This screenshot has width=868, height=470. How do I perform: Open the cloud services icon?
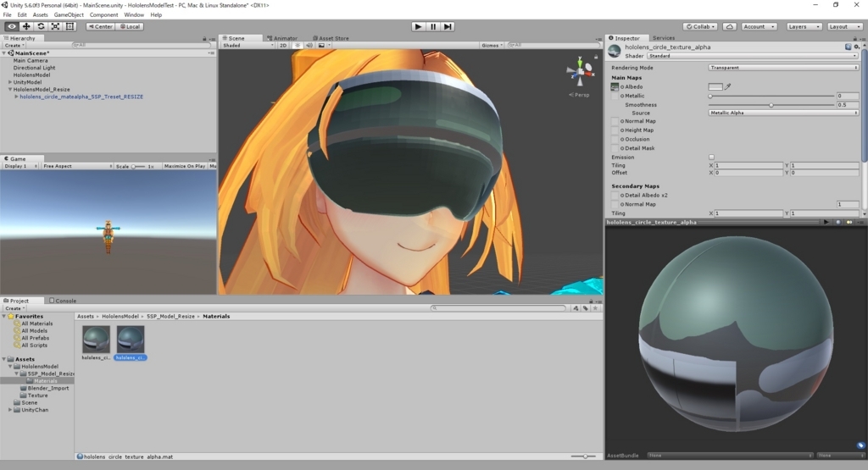[730, 26]
